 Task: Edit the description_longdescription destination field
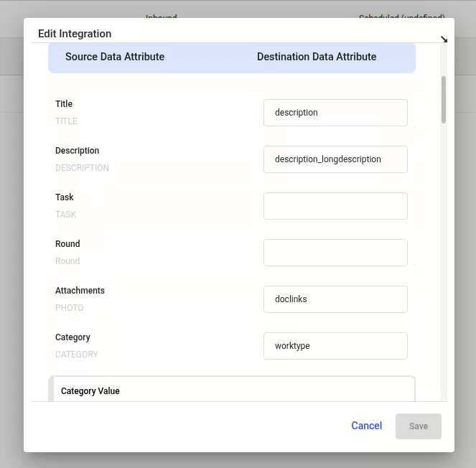(335, 159)
